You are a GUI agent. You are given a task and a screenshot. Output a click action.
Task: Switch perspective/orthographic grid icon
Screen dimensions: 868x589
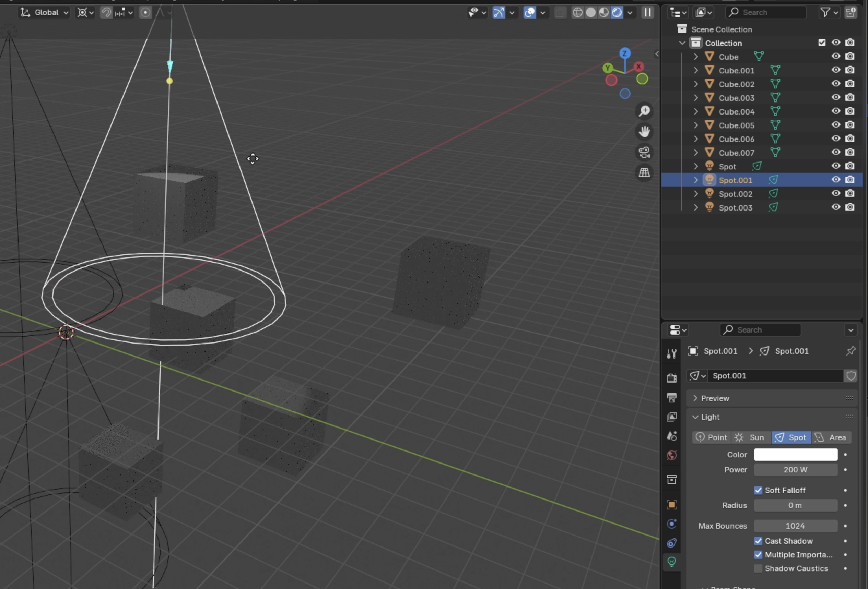[644, 172]
